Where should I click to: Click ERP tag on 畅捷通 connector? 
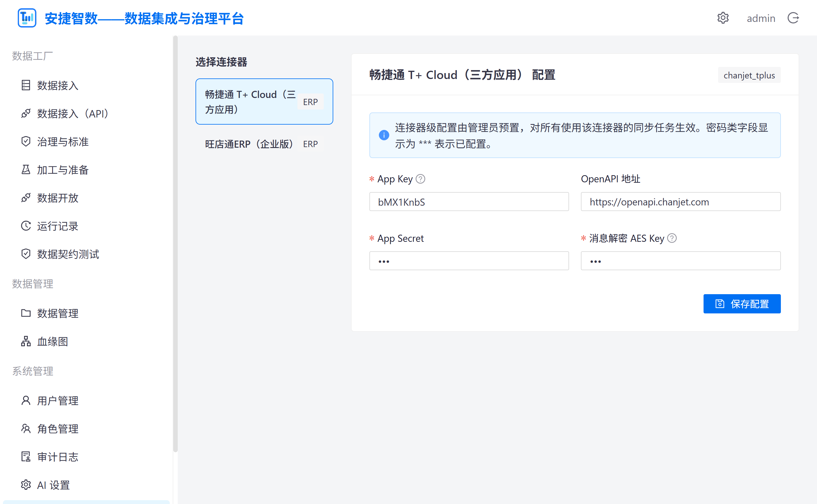tap(310, 102)
